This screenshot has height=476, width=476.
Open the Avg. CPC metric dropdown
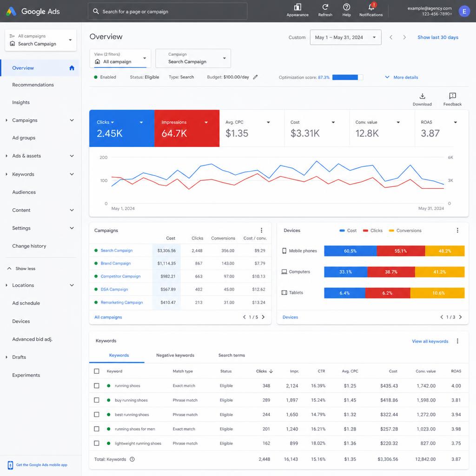coord(268,122)
